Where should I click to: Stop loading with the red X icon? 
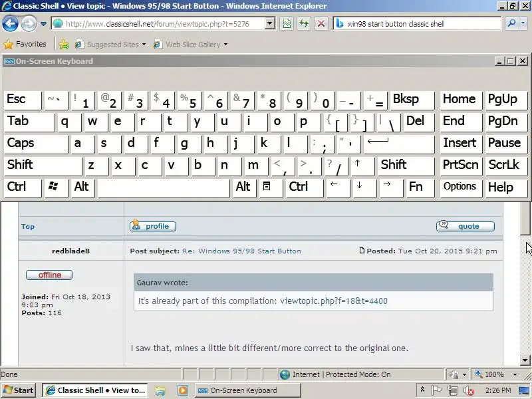tap(321, 24)
